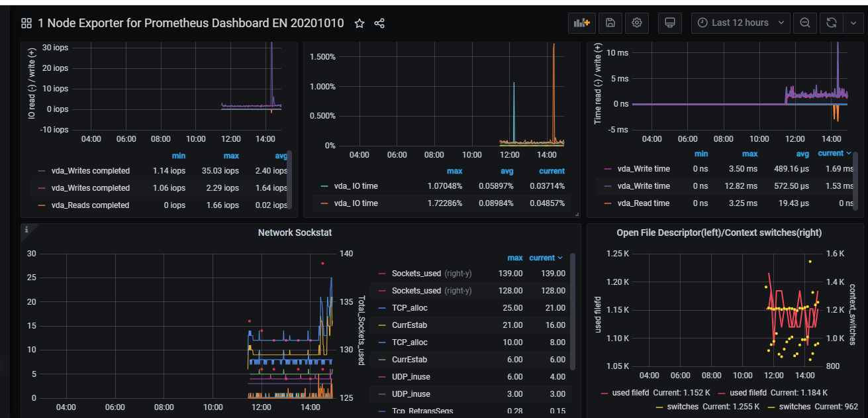Image resolution: width=868 pixels, height=418 pixels.
Task: Open color picker for vda_Read time line swatch
Action: [608, 203]
